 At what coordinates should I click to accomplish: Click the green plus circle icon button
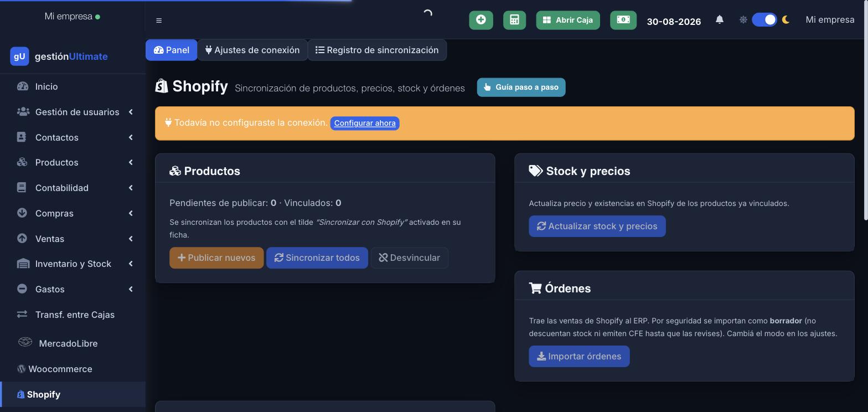pos(481,20)
